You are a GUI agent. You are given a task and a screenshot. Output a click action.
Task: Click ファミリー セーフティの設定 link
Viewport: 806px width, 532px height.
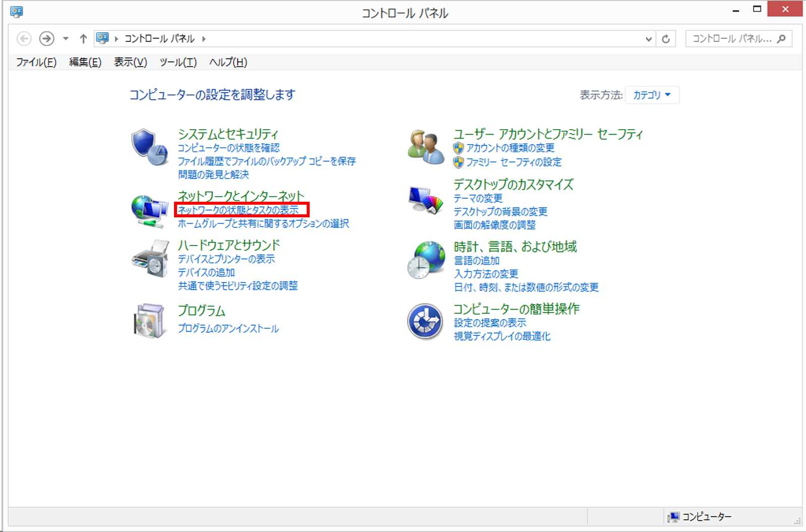(x=513, y=162)
